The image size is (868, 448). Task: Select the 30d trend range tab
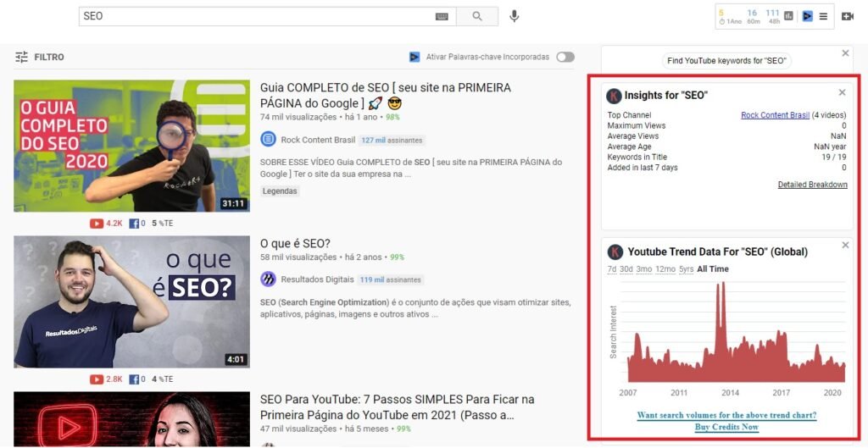click(x=626, y=269)
